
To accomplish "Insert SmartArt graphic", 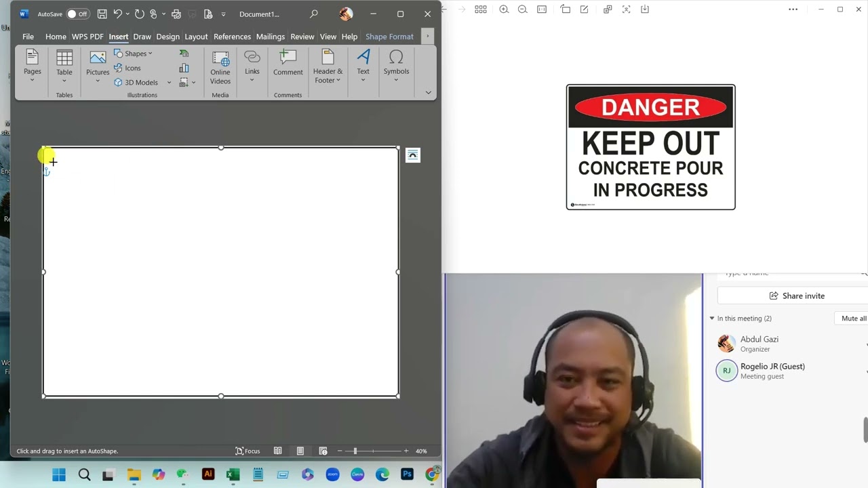I will [184, 54].
